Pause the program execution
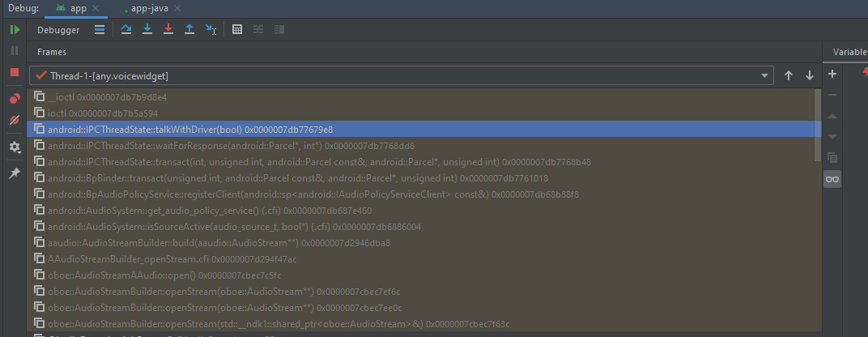Image resolution: width=868 pixels, height=337 pixels. point(15,51)
